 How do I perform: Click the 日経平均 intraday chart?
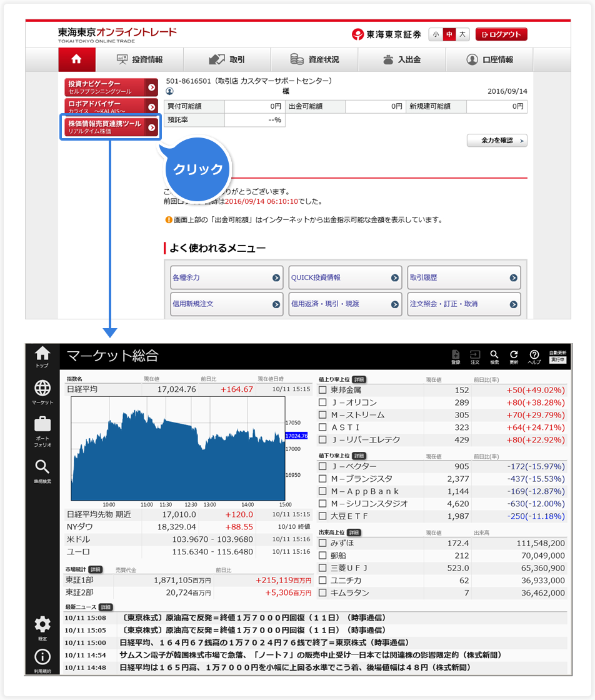178,449
